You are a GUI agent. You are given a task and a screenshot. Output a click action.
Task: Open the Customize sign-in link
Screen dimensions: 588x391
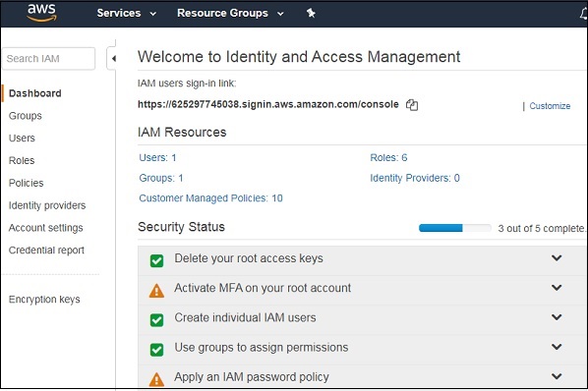pyautogui.click(x=550, y=106)
